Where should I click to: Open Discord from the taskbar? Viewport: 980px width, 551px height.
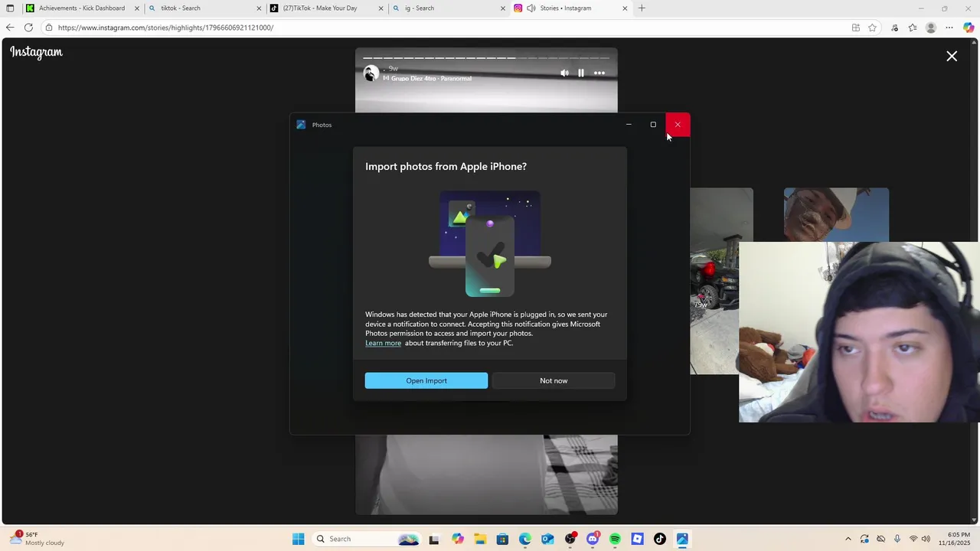(x=593, y=539)
